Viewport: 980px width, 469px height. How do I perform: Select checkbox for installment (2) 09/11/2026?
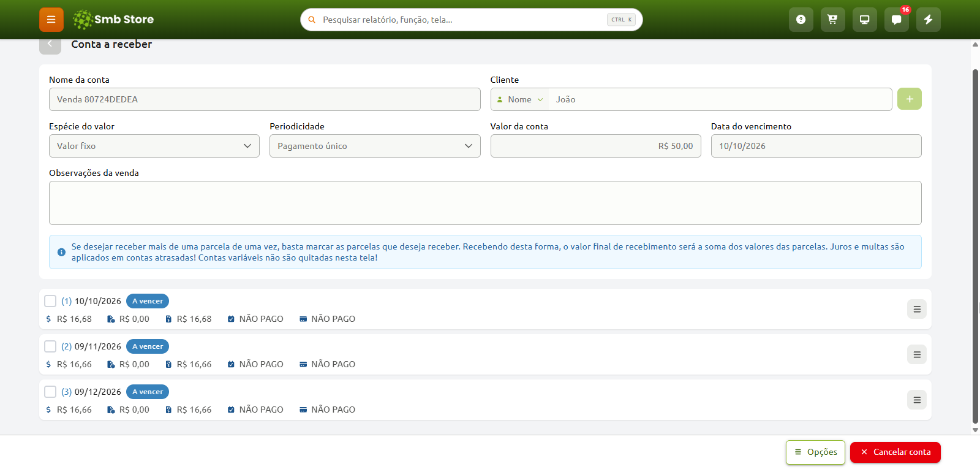(x=50, y=346)
